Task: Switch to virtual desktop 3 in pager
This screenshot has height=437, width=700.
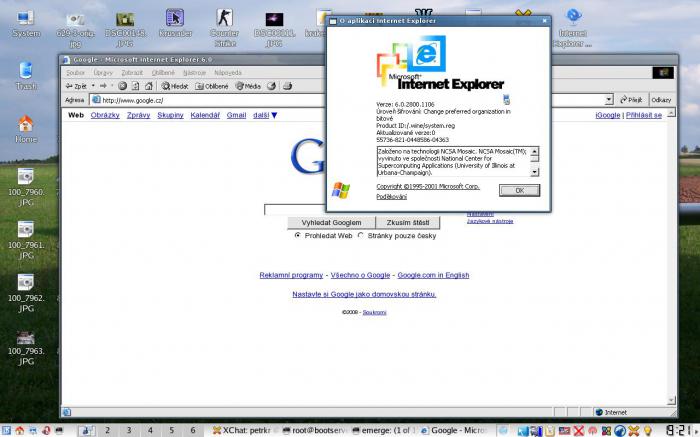Action: [x=129, y=430]
